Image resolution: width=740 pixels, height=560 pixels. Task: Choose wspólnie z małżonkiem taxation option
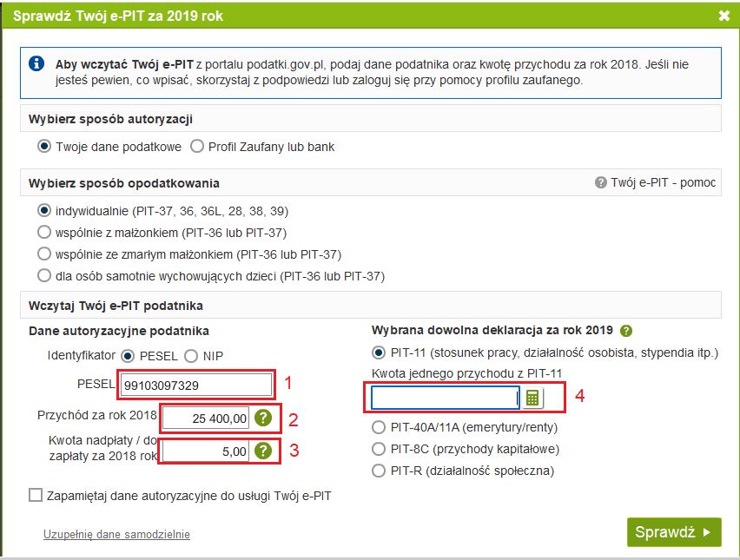click(44, 233)
